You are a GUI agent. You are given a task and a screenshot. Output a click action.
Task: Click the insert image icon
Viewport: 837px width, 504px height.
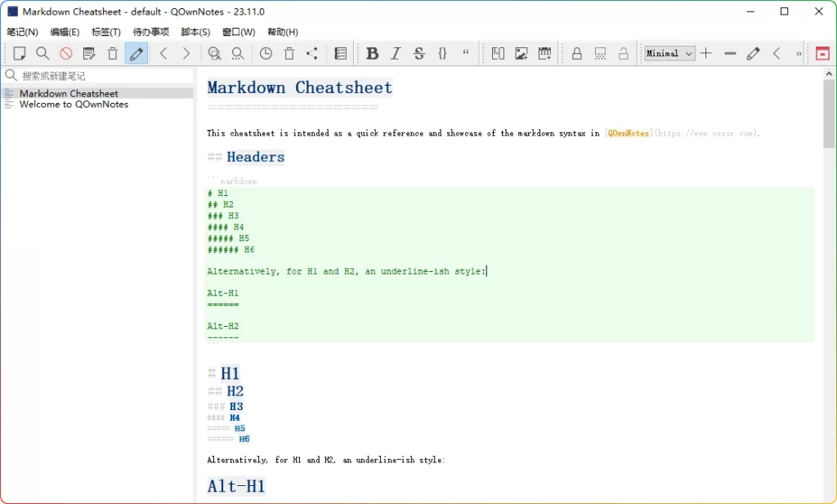point(521,54)
